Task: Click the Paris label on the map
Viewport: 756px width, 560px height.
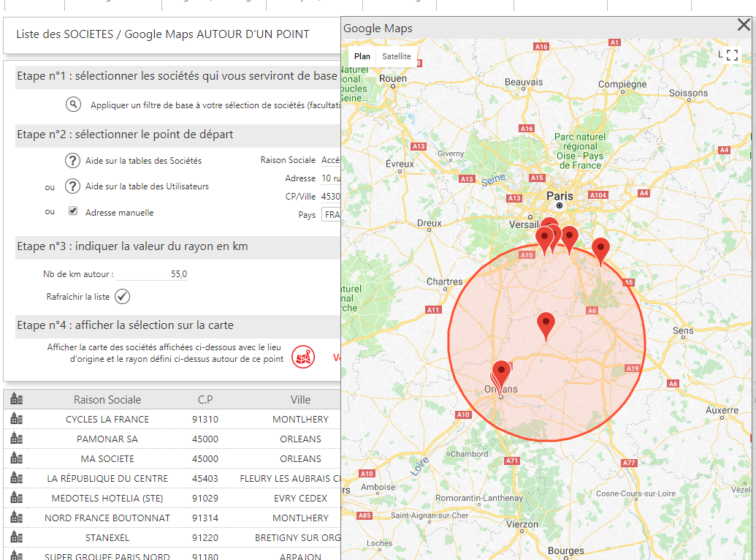Action: point(560,197)
